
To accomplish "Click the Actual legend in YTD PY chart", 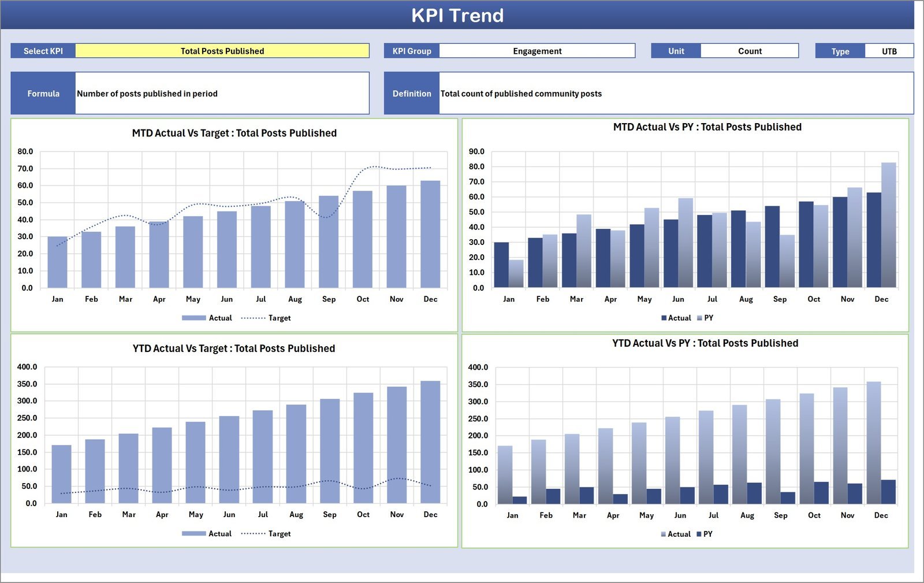I will pyautogui.click(x=677, y=534).
